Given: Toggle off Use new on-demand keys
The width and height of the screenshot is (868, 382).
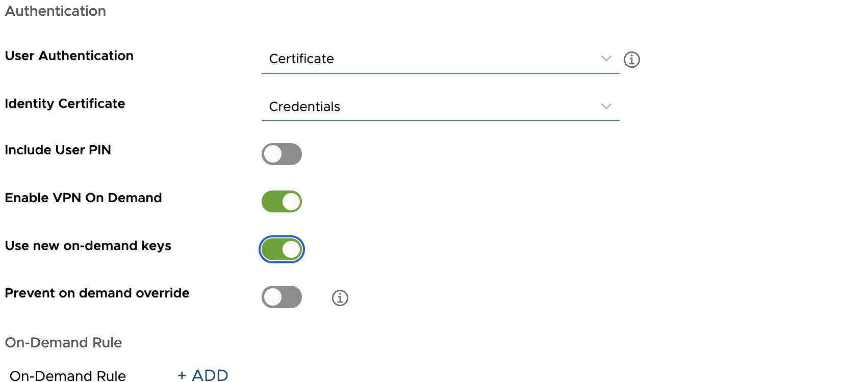Looking at the screenshot, I should coord(282,250).
